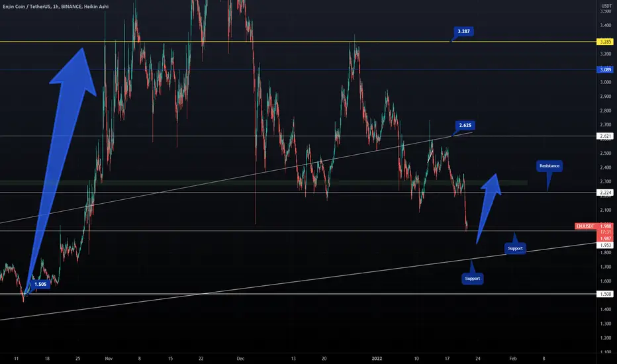Click the 22 date on time axis
617x364 pixels.
201,359
